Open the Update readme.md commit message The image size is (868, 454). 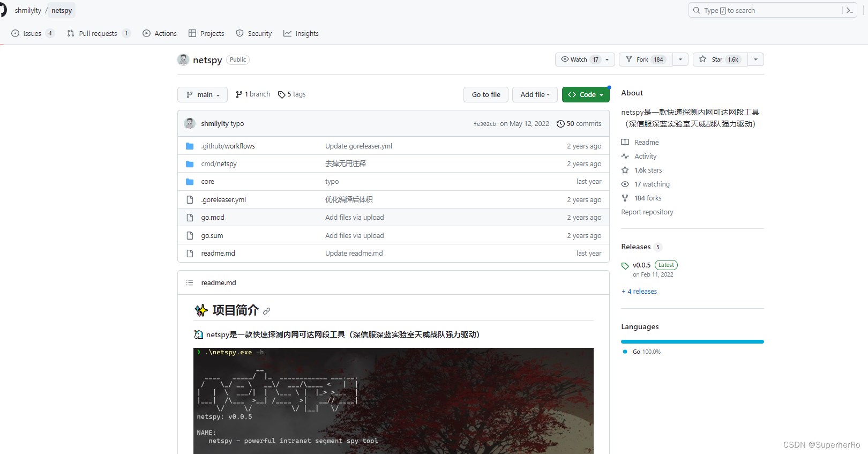coord(354,254)
